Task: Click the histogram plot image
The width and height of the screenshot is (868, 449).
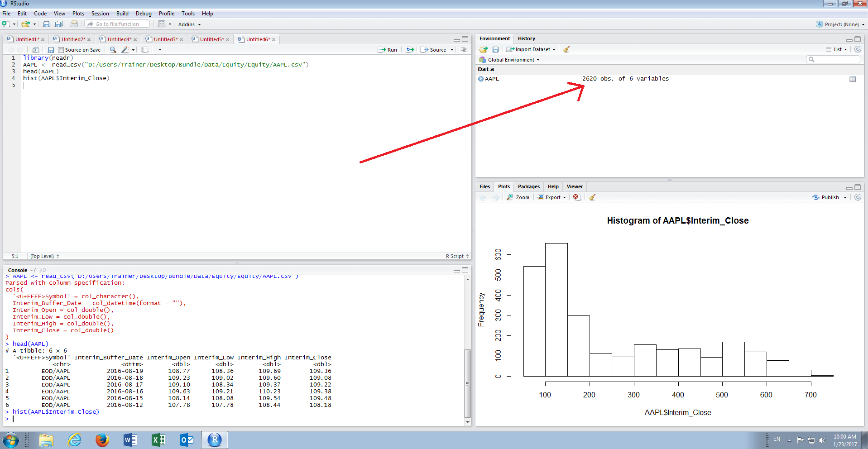Action: (669, 314)
